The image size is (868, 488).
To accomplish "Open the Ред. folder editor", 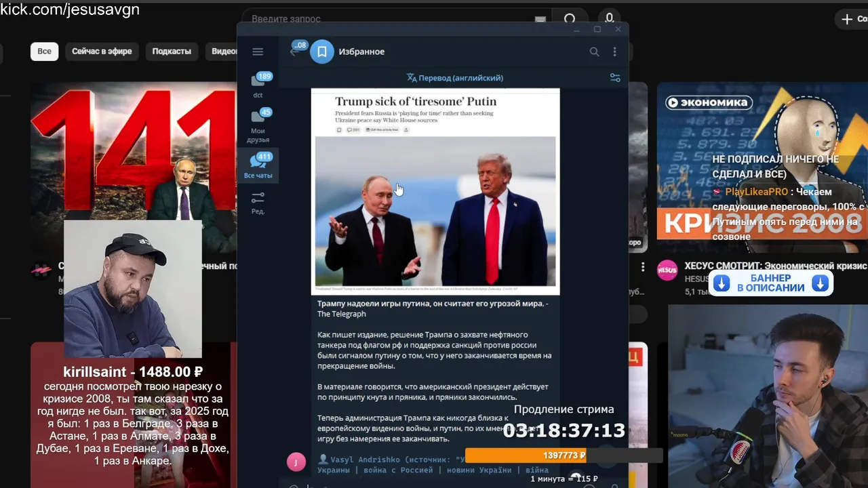I will click(x=258, y=203).
